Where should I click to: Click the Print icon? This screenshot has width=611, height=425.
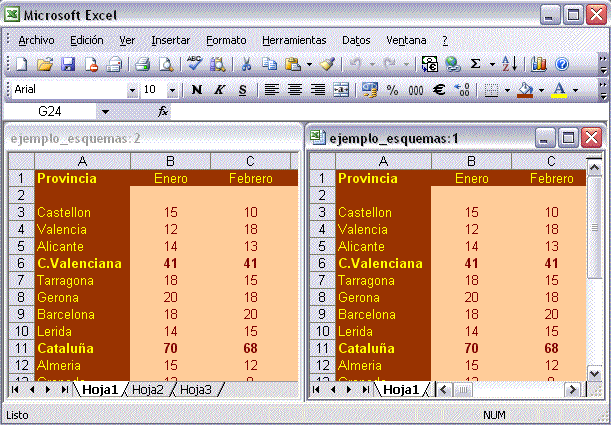click(142, 64)
